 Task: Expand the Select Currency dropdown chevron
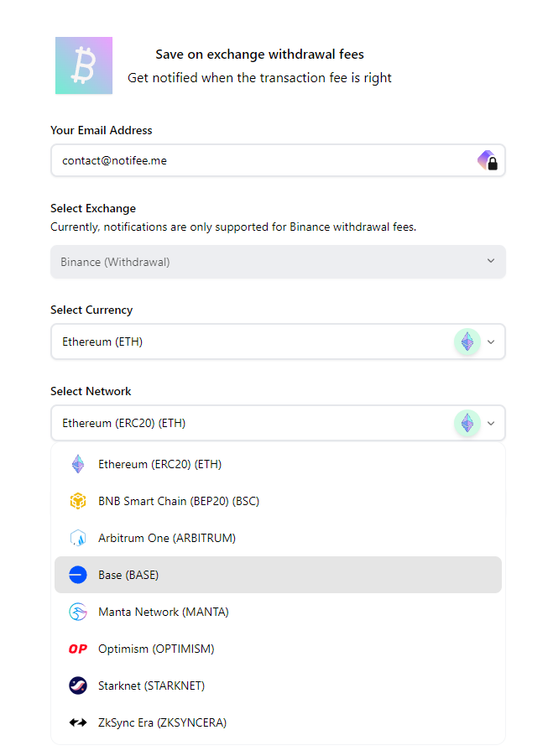pos(491,342)
